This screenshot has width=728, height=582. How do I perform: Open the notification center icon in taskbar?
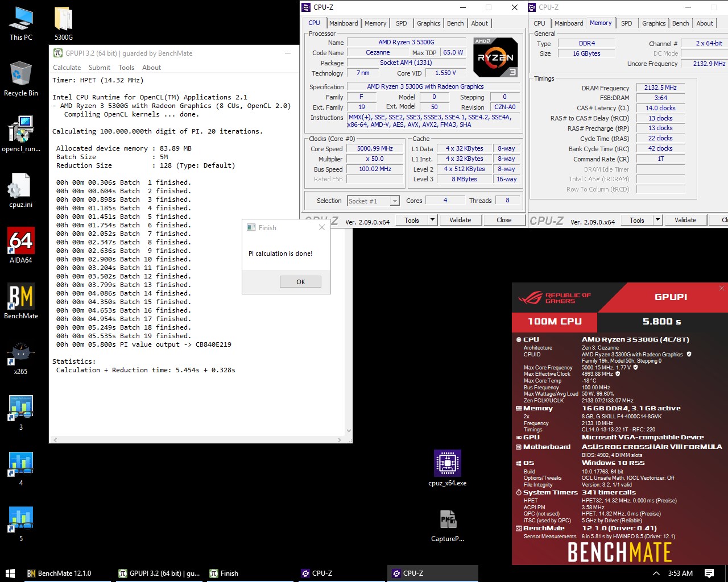(709, 573)
